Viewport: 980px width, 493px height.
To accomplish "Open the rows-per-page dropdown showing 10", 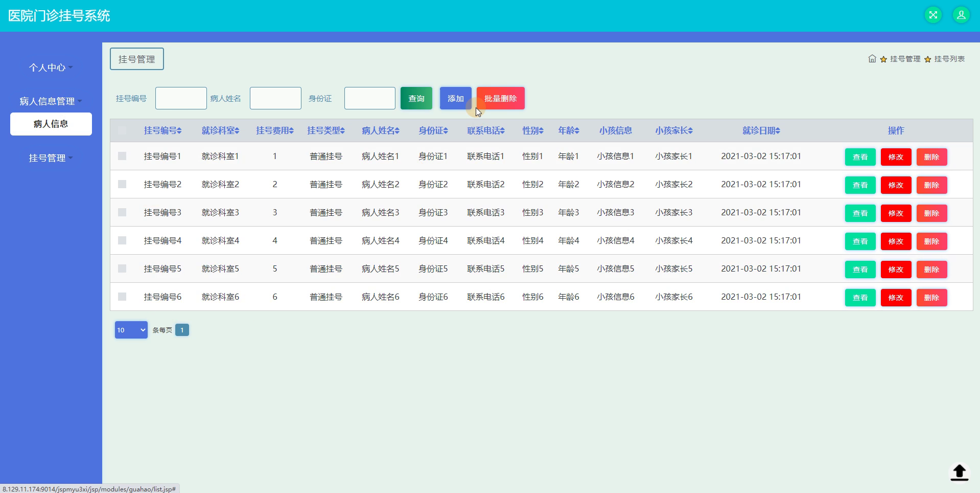I will point(131,330).
